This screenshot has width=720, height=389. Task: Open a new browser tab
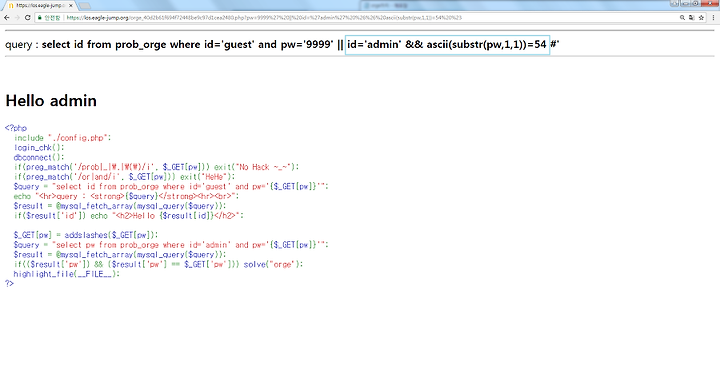click(84, 6)
